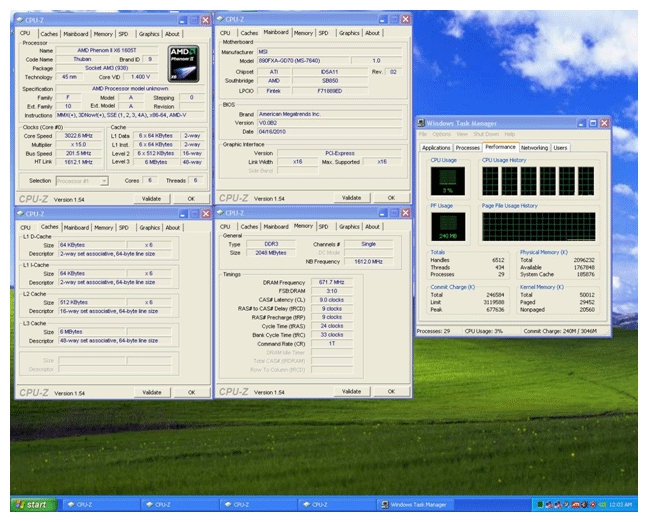Open Graphics tab in the CPU-Z Mainboard window

point(349,33)
